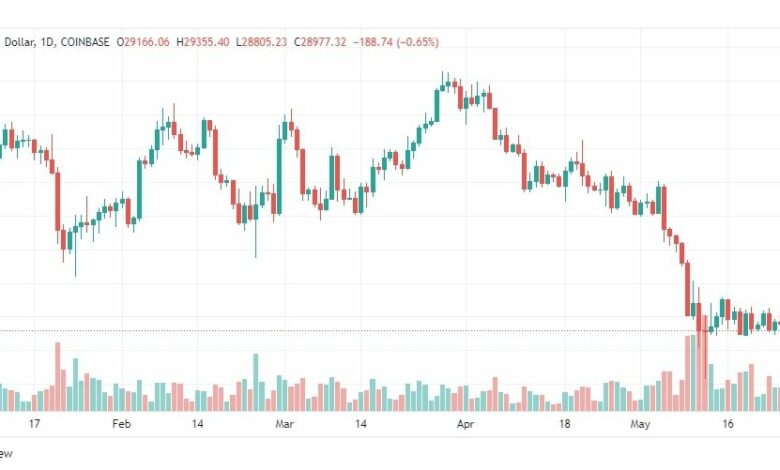Click the dotted current price line

(390, 330)
